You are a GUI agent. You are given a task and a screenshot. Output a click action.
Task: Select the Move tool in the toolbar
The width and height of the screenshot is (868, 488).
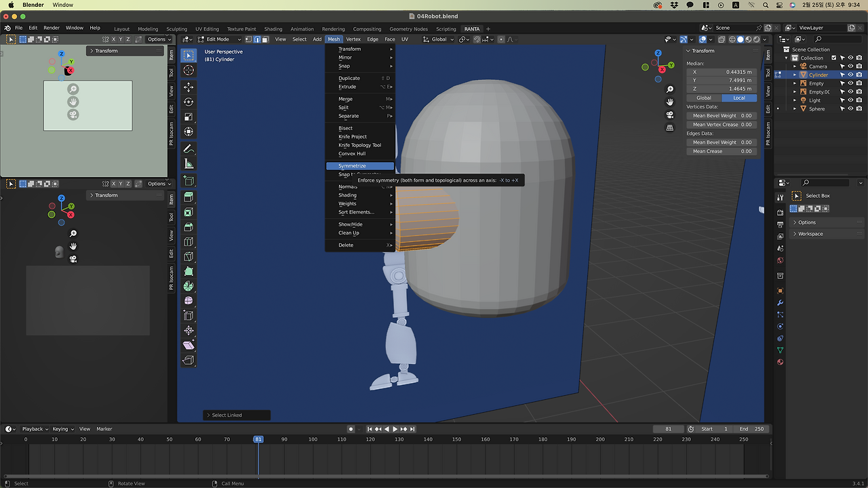pyautogui.click(x=189, y=87)
